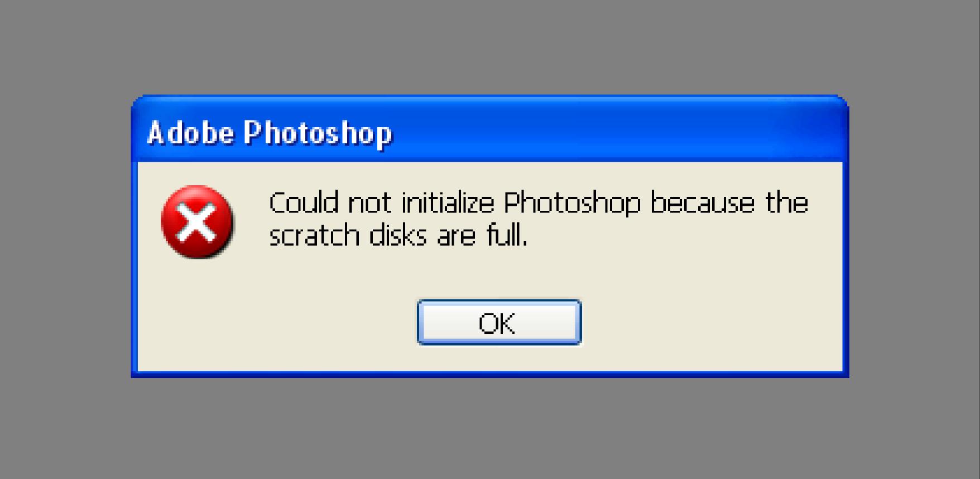Image resolution: width=980 pixels, height=479 pixels.
Task: Click the beige dialog area left of OK
Action: 277,322
